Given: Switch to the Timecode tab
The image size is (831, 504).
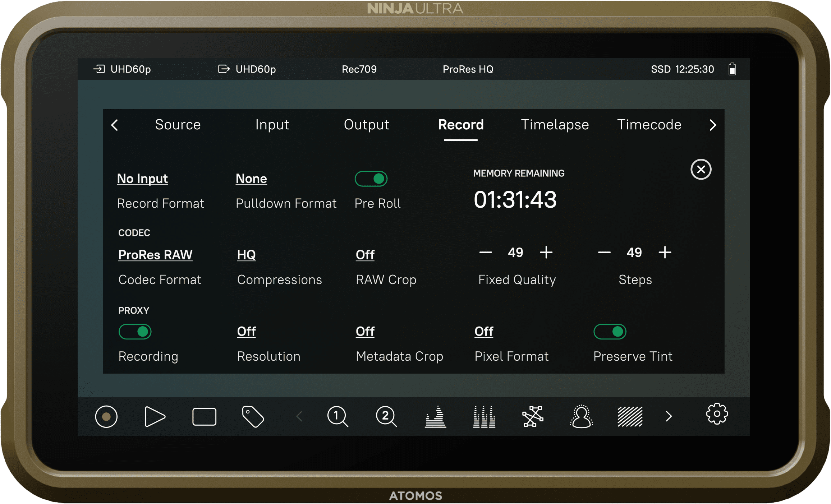Looking at the screenshot, I should click(649, 125).
